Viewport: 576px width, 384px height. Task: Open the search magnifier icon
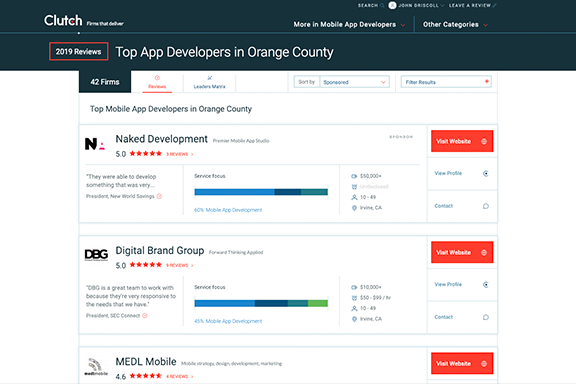(382, 6)
